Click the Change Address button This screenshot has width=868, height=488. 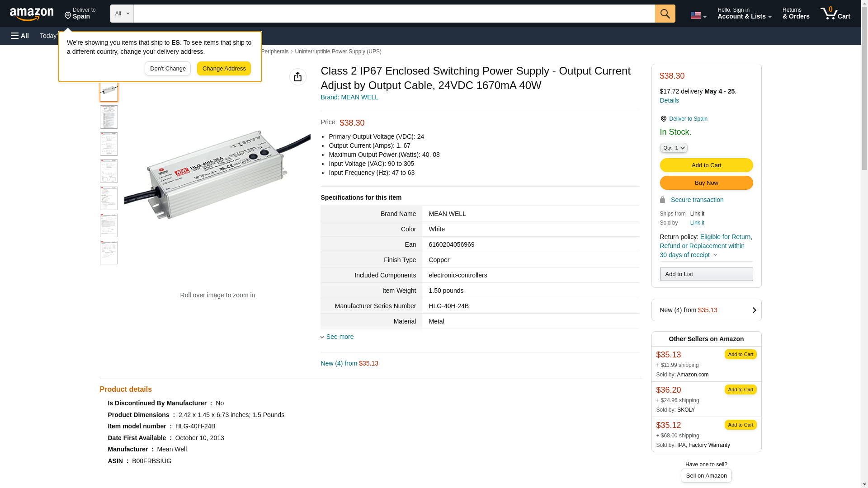pos(224,69)
